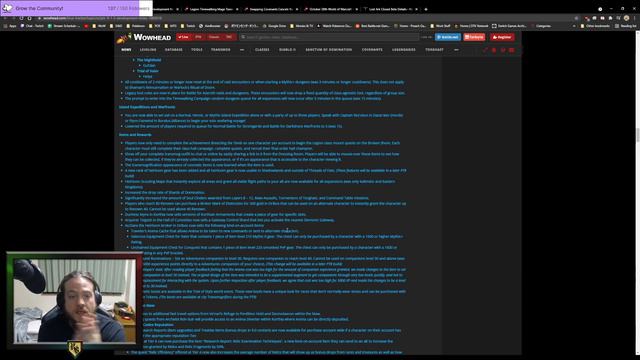Open the Database menu
640x360 pixels.
(x=173, y=50)
